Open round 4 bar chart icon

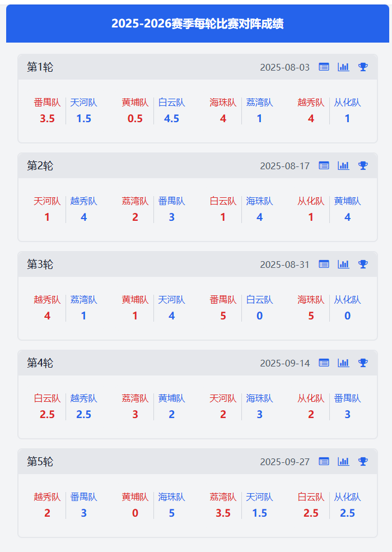343,363
